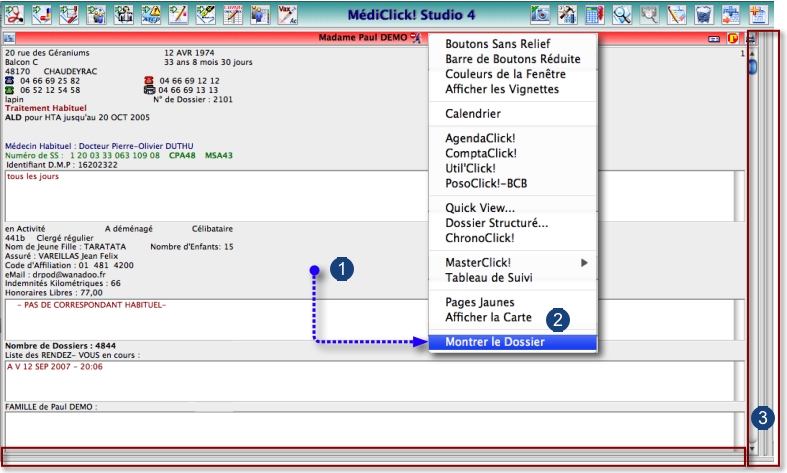Select highlighted Montrer le Dossier item
Screen dimensions: 787x473
coord(512,342)
